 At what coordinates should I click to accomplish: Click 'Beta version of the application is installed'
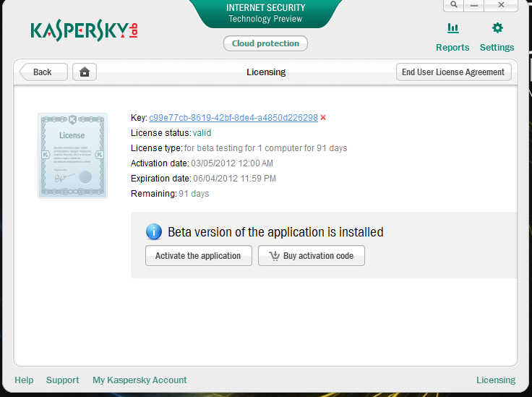(x=275, y=232)
